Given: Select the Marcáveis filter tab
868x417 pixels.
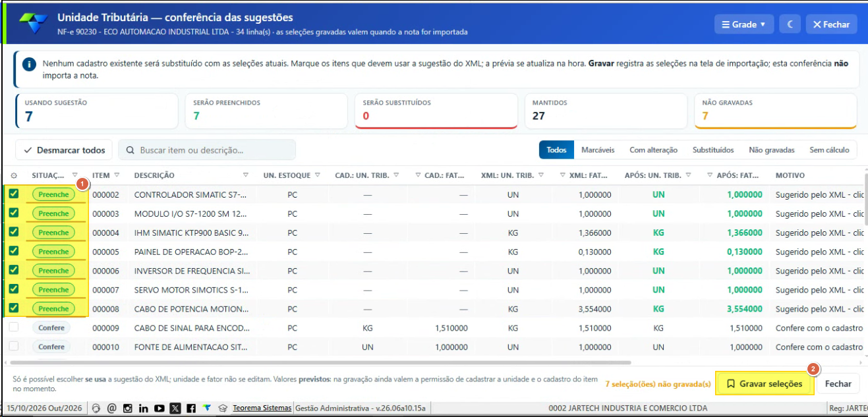Looking at the screenshot, I should pos(598,150).
